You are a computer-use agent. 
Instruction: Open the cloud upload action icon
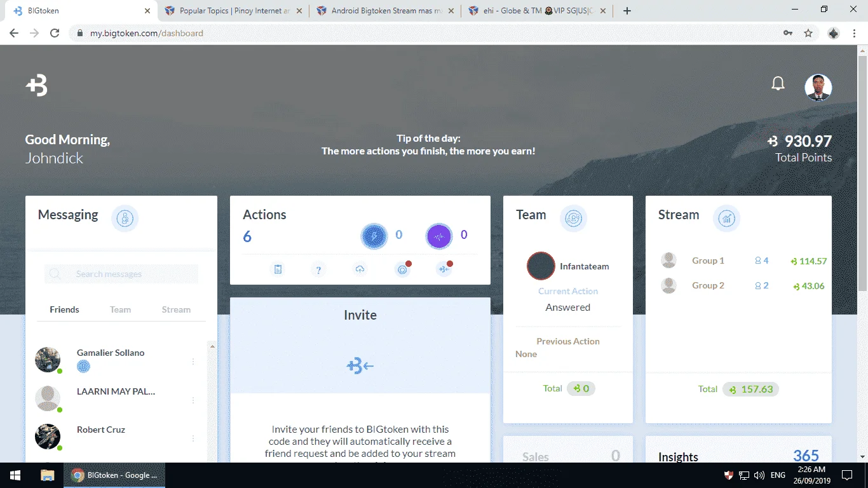point(360,269)
